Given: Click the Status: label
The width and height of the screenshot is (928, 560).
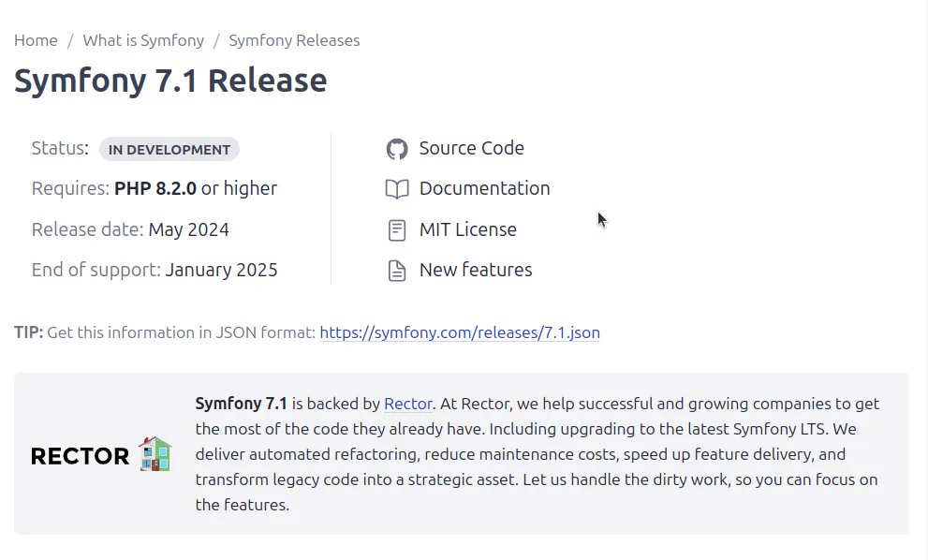Looking at the screenshot, I should coord(60,148).
